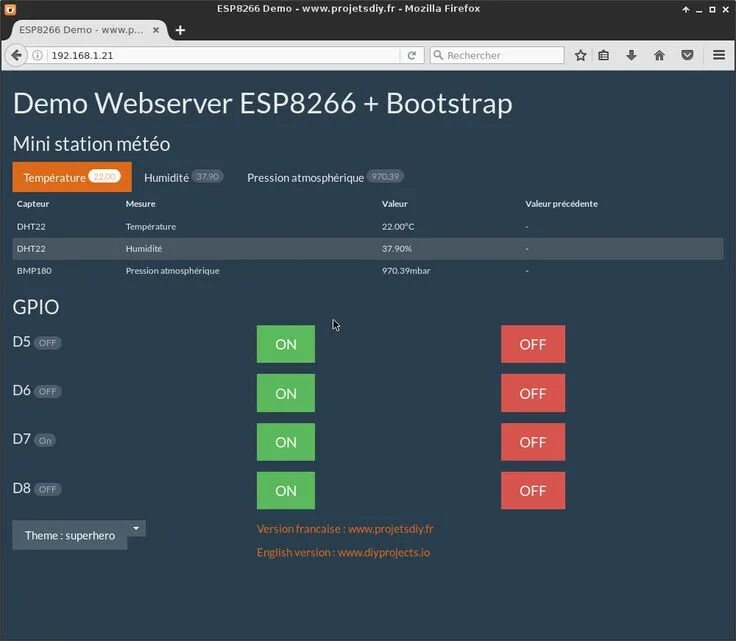Click the 37.90 badge beside Humidité
Screen dimensions: 736x641
[x=207, y=176]
